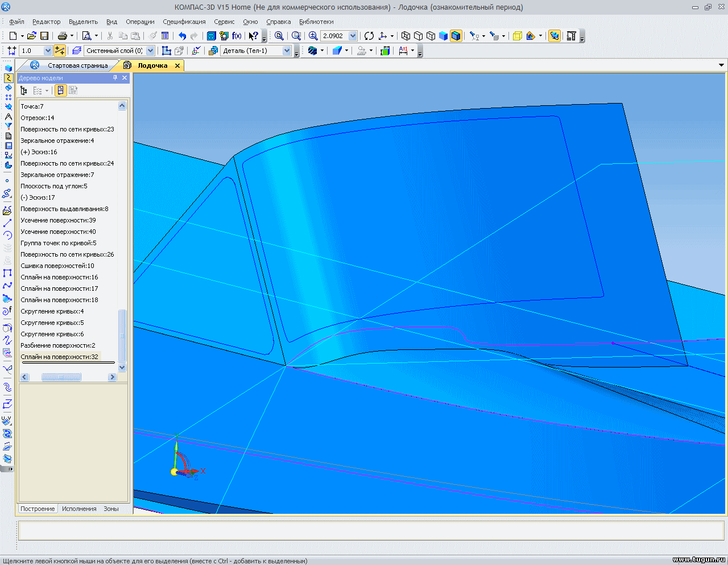This screenshot has width=728, height=565.
Task: Open the Файл menu
Action: pyautogui.click(x=16, y=22)
